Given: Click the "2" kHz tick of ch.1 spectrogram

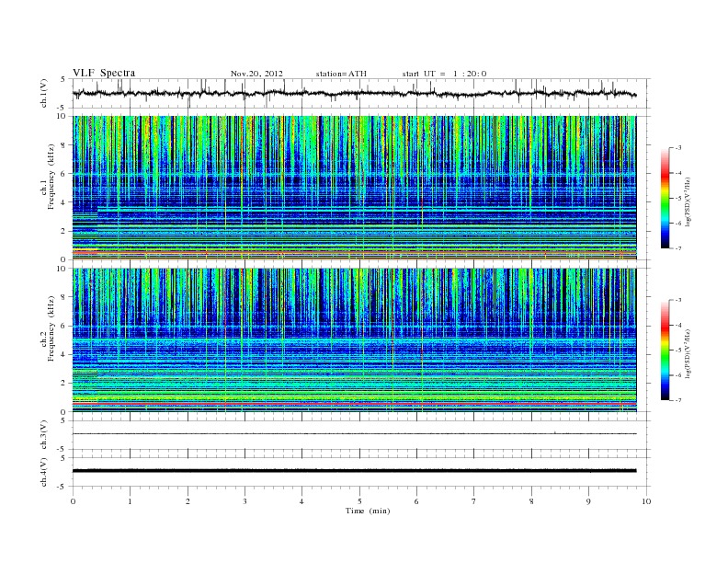Looking at the screenshot, I should 63,231.
